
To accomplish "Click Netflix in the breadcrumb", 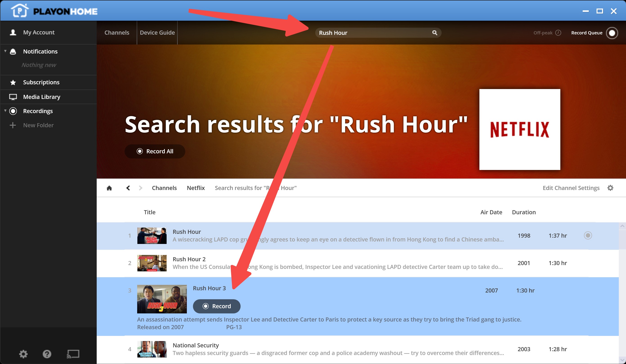I will (196, 188).
